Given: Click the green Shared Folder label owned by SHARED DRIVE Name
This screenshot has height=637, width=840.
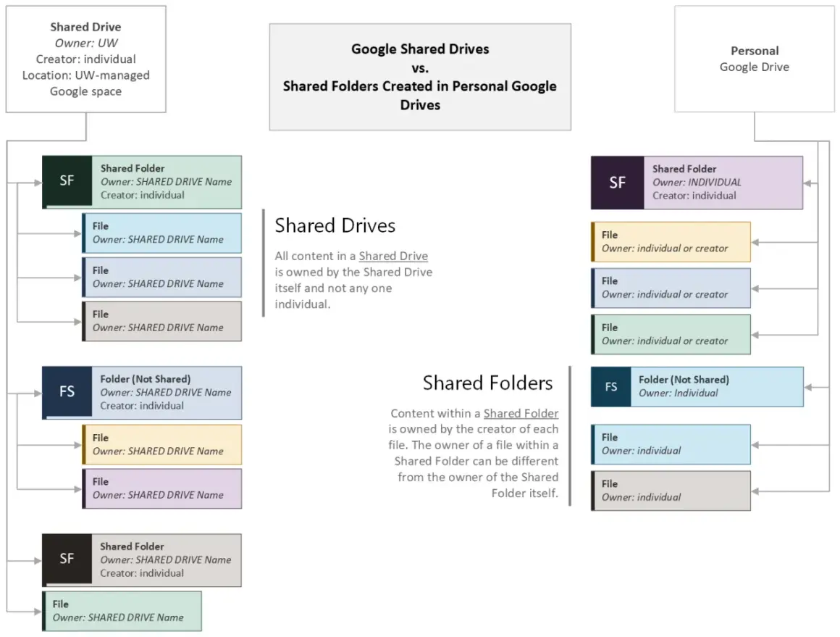Looking at the screenshot, I should pos(167,182).
